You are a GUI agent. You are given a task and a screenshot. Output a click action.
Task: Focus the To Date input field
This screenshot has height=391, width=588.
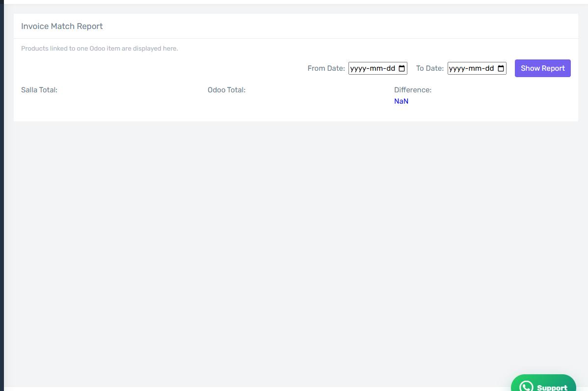click(477, 68)
